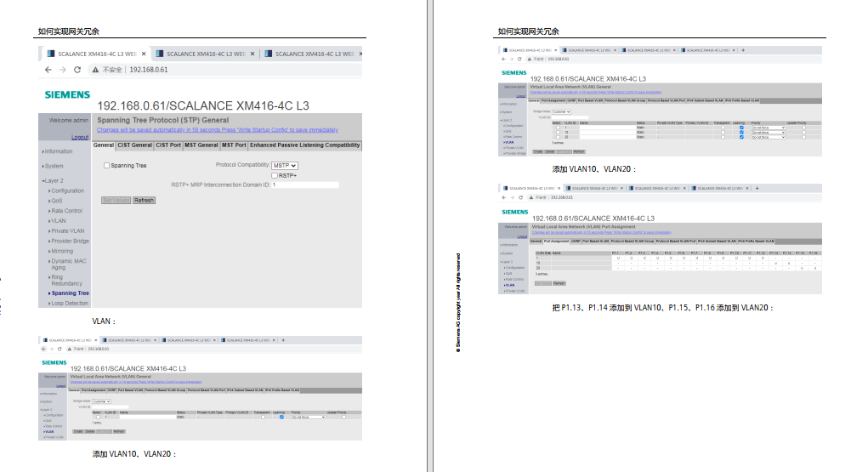This screenshot has height=472, width=868.
Task: Open Port Assignment tab on three-entry VLAN General page
Action: tap(553, 101)
